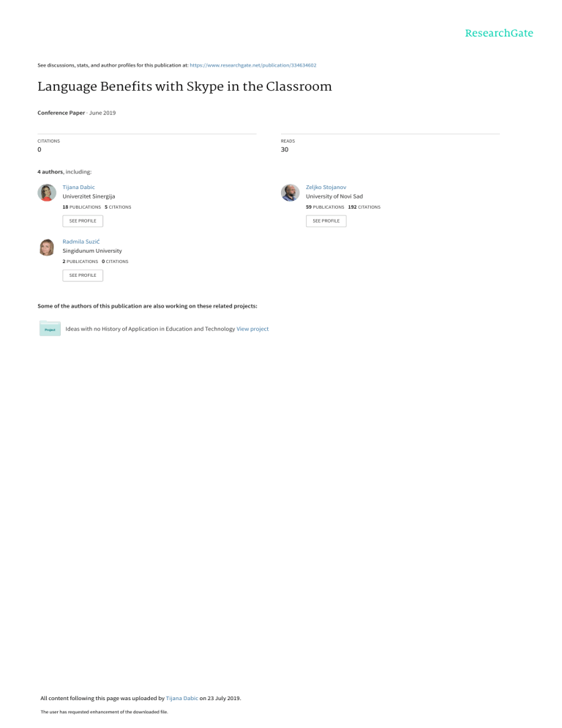Image resolution: width=562 pixels, height=728 pixels.
Task: Click Radmila Suzić author name link
Action: coord(81,242)
